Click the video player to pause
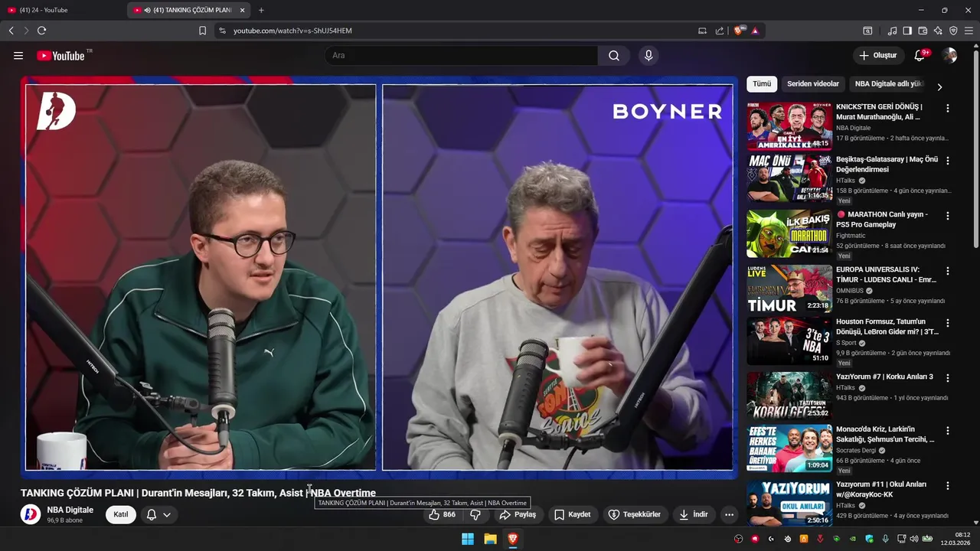 point(379,277)
